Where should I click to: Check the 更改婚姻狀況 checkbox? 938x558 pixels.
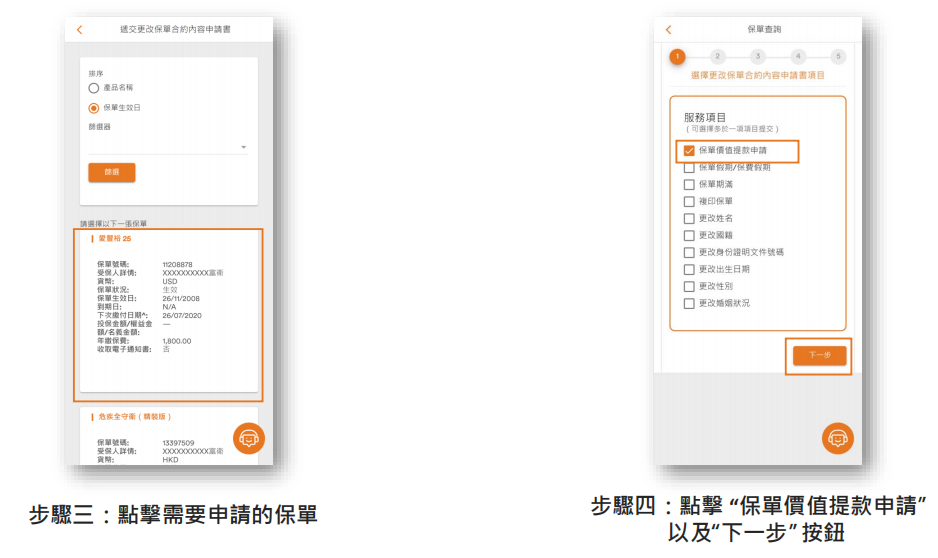(689, 303)
